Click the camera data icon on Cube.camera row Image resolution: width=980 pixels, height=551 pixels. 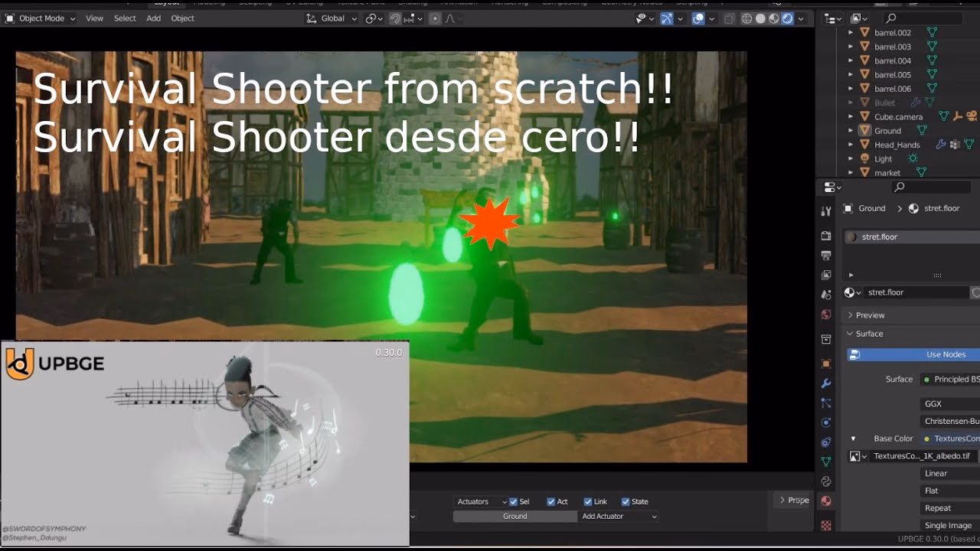pos(971,116)
